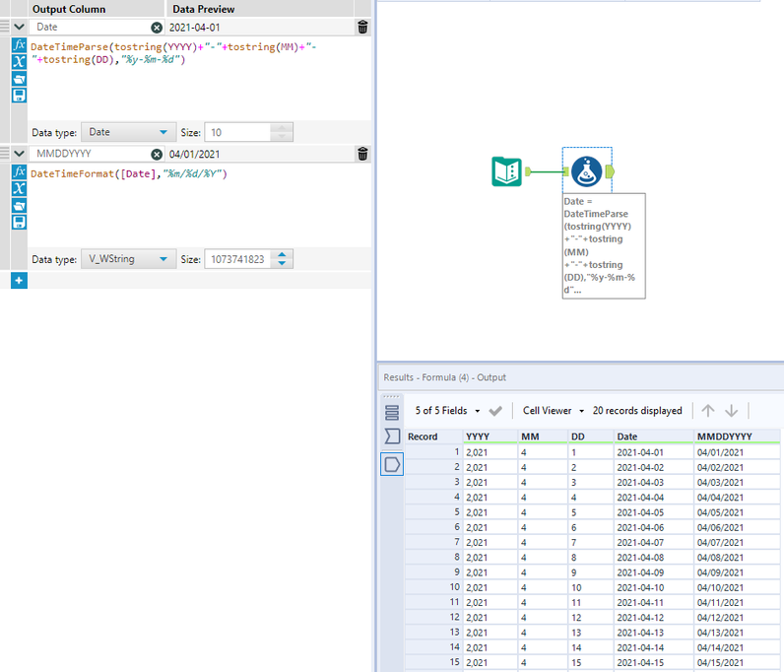The image size is (784, 672).
Task: Click the Input Data tool output anchor
Action: tap(528, 171)
